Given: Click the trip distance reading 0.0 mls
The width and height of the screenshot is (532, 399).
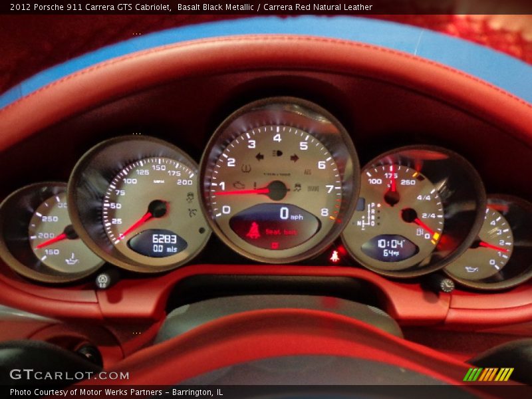Looking at the screenshot, I should [165, 249].
